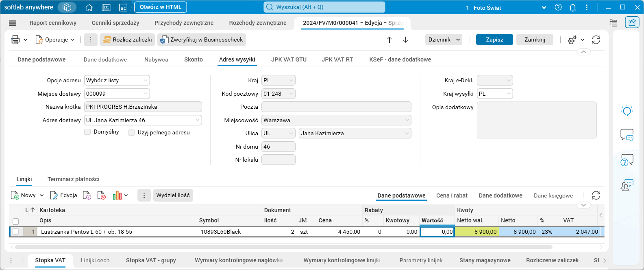Open the support agent icon in sidebar
This screenshot has height=270, width=644.
click(627, 185)
